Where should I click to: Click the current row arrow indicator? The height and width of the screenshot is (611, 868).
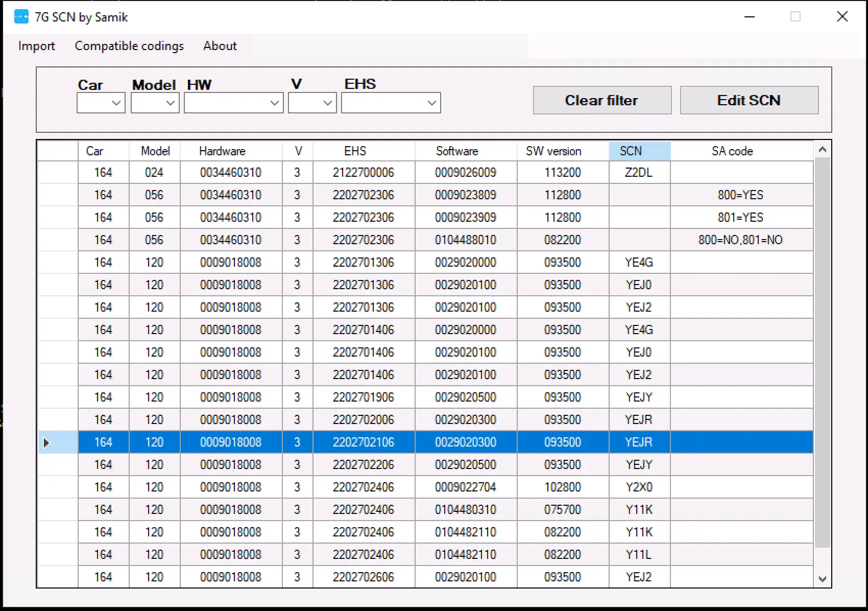[46, 442]
